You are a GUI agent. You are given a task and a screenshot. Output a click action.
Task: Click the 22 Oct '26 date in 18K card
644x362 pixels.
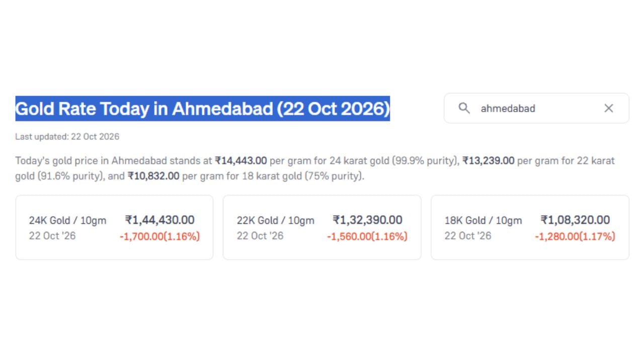(467, 236)
